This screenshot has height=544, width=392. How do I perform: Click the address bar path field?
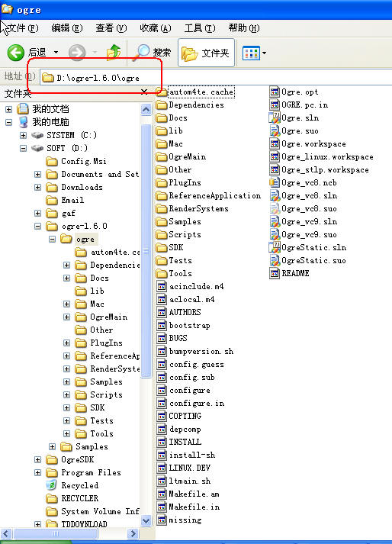tap(217, 78)
